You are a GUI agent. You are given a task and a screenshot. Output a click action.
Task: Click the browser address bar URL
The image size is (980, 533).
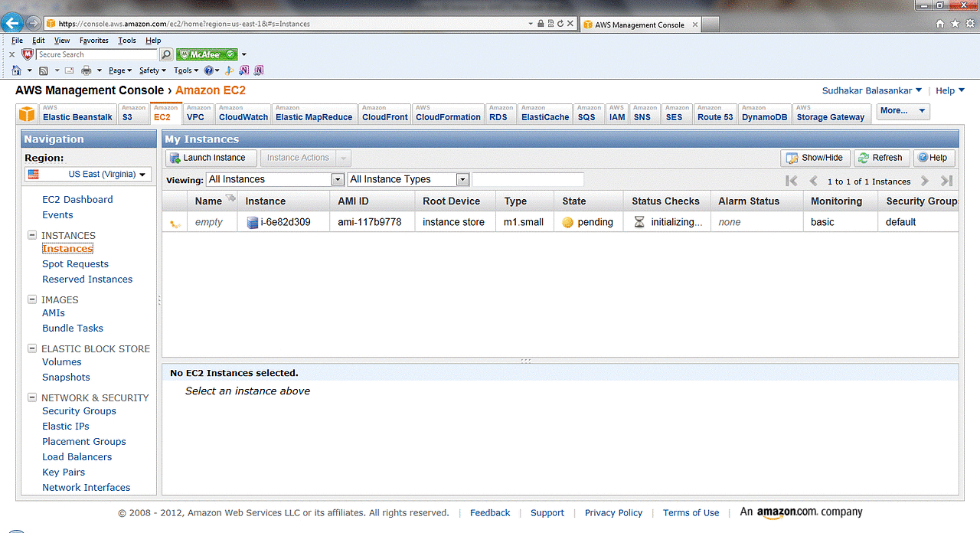[283, 24]
